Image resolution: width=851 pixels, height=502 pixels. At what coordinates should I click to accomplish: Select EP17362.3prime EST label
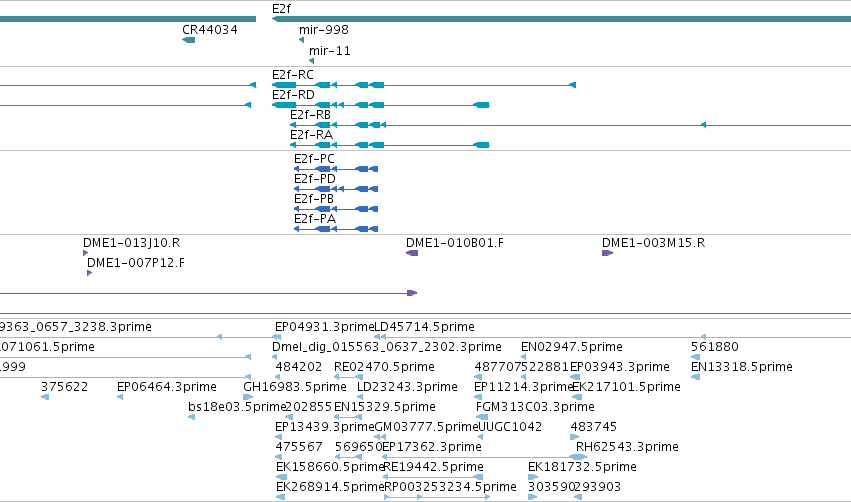pos(432,448)
